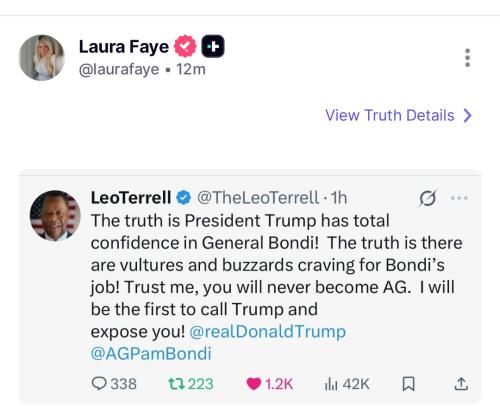Open the @AGPamBondi mention link
This screenshot has height=419, width=500.
click(151, 353)
